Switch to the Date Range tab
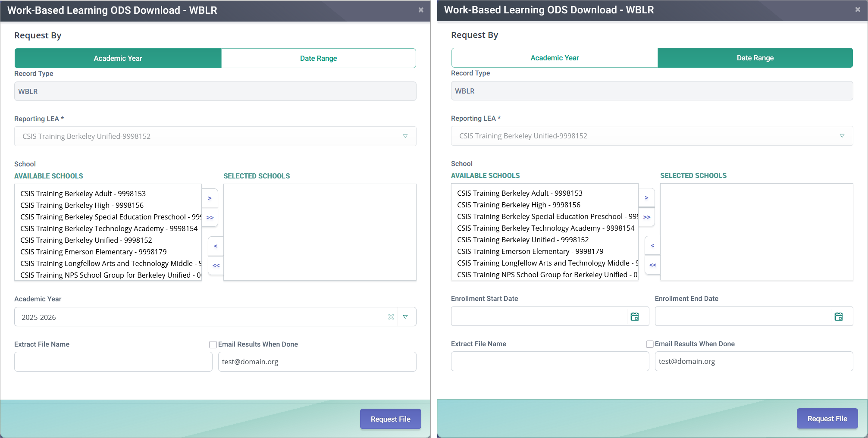Screen dimensions: 868x438 (318, 58)
